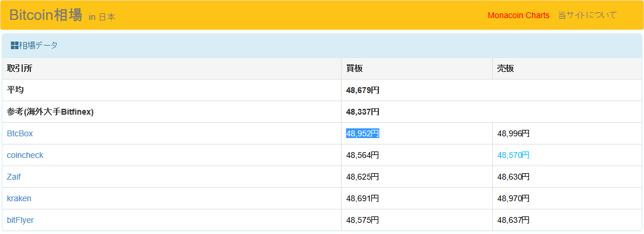Click the 買板 column header

354,68
